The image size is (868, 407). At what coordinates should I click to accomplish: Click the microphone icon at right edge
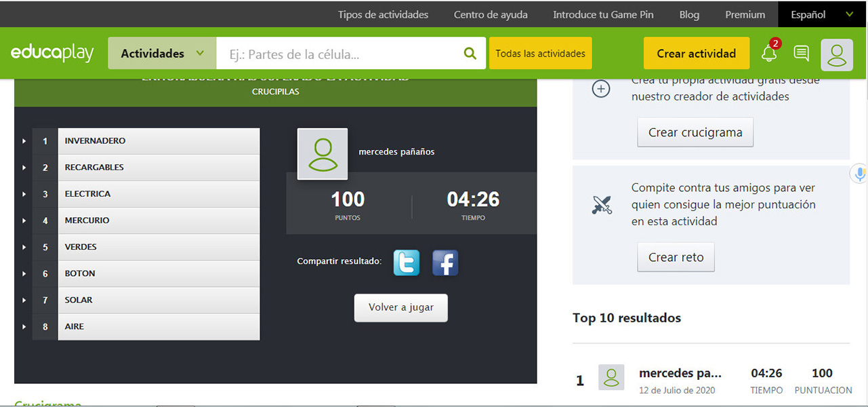pyautogui.click(x=859, y=174)
